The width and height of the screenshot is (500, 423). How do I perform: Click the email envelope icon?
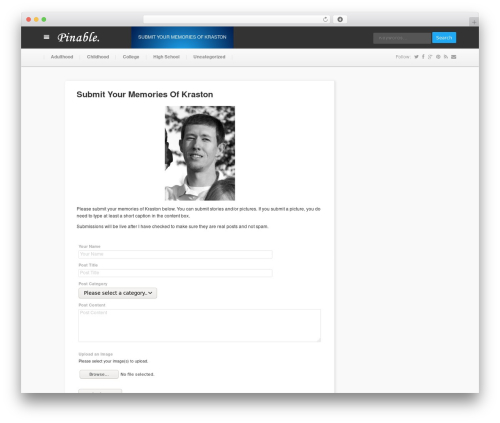coord(454,57)
